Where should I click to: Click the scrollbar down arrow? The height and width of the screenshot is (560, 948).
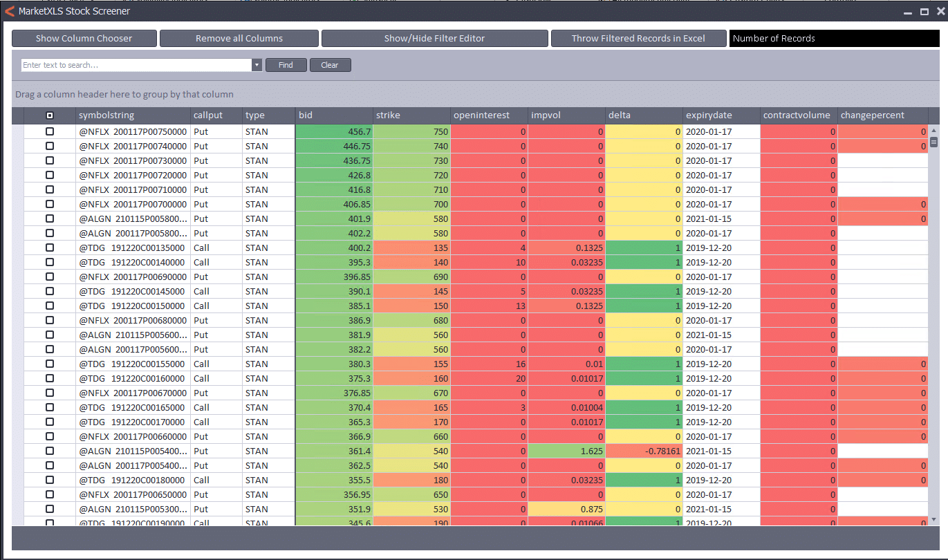click(934, 519)
